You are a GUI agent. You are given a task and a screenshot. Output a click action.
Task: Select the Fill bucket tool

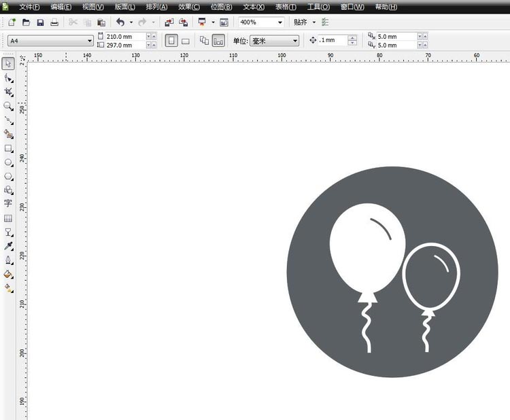pos(8,274)
